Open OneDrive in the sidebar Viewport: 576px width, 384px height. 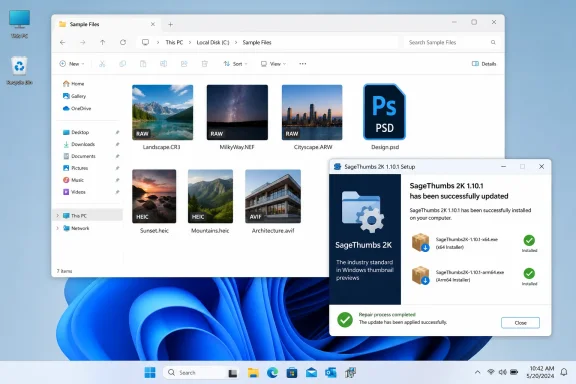[77, 108]
